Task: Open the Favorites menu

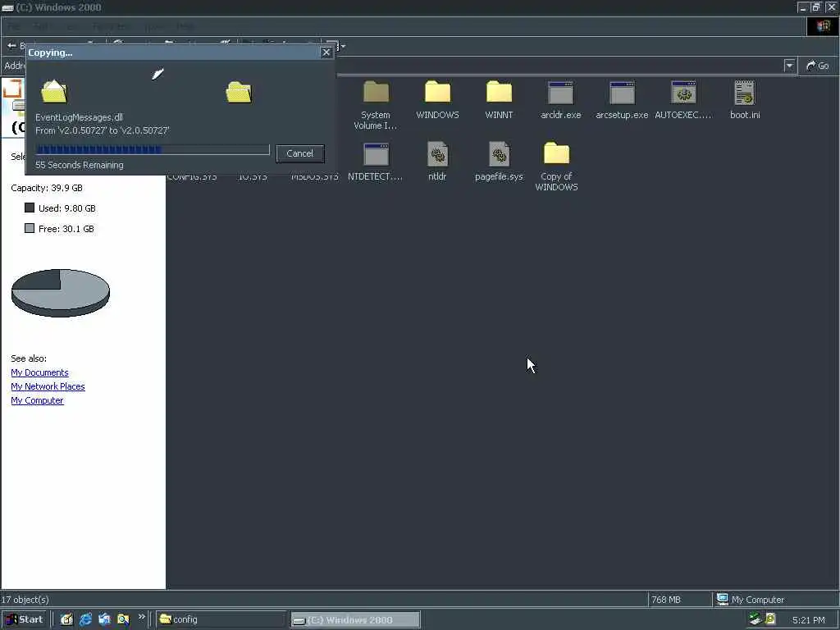Action: [111, 26]
